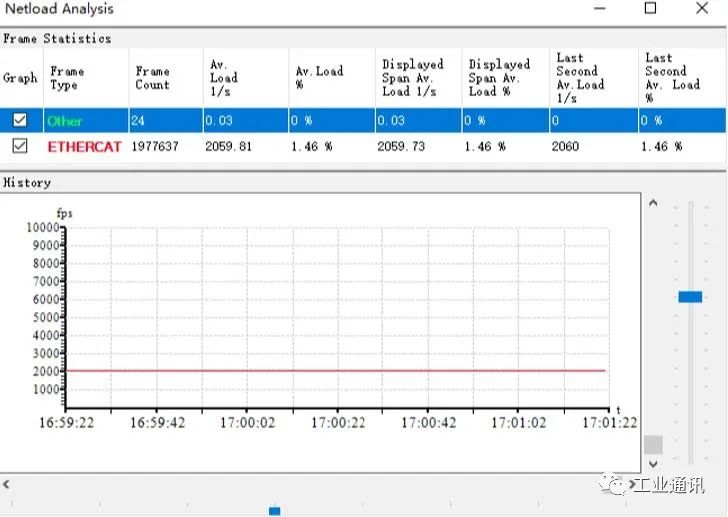
Task: Select the ETHERCAT average load 2059.81
Action: click(228, 147)
